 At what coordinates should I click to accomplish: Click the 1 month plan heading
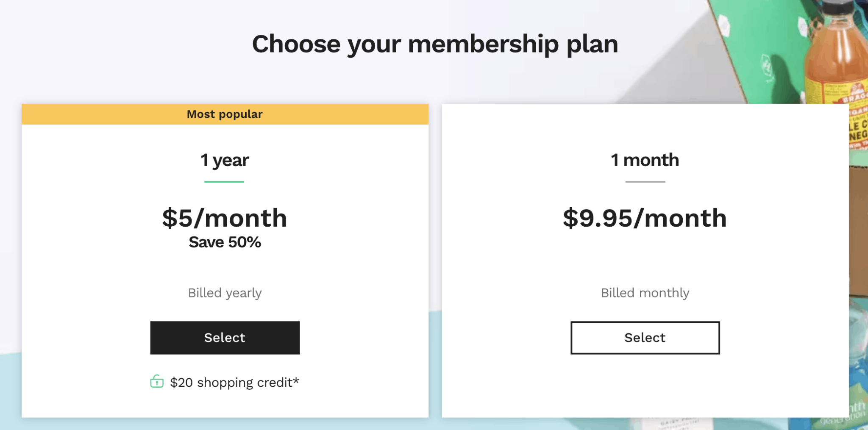(645, 160)
